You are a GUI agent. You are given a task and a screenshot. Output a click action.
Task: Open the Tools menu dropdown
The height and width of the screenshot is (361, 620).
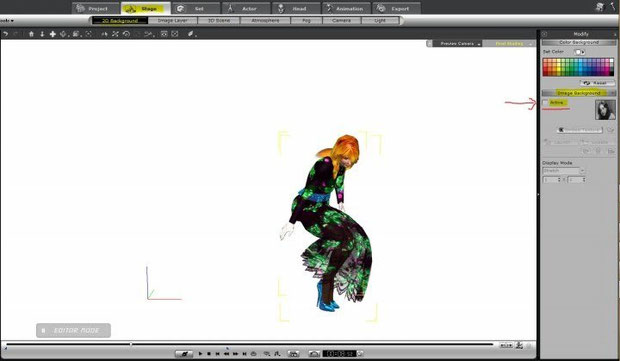point(7,21)
